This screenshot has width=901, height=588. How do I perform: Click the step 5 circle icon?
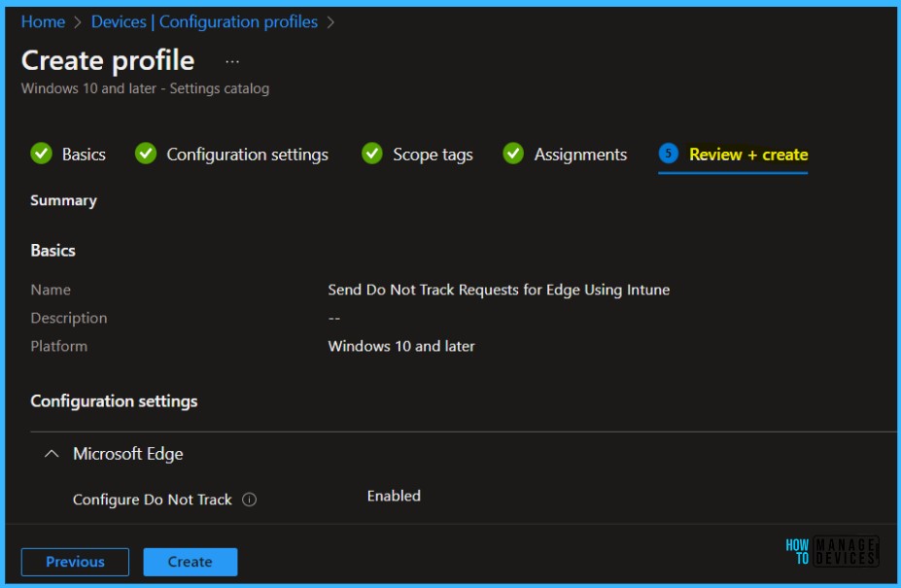(x=669, y=154)
